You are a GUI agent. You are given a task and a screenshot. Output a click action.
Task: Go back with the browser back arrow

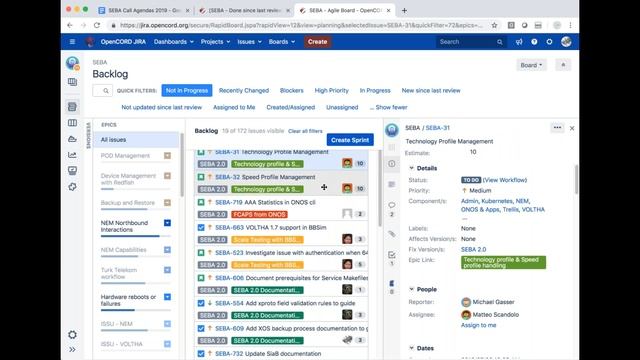[x=70, y=25]
